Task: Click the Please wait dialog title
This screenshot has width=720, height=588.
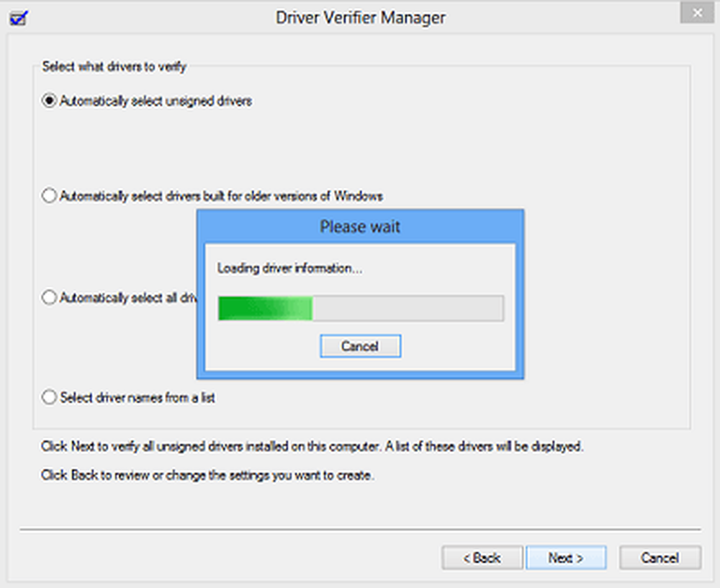Action: 360,227
